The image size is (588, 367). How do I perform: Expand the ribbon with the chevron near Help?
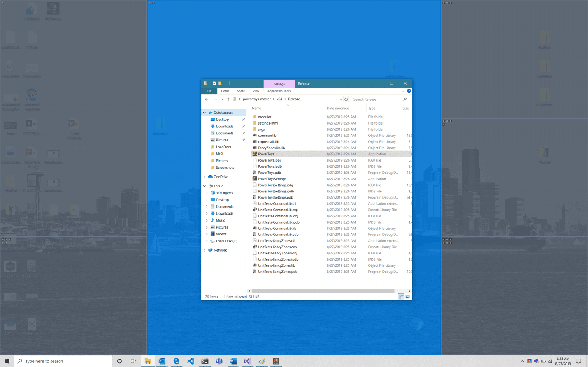point(402,91)
